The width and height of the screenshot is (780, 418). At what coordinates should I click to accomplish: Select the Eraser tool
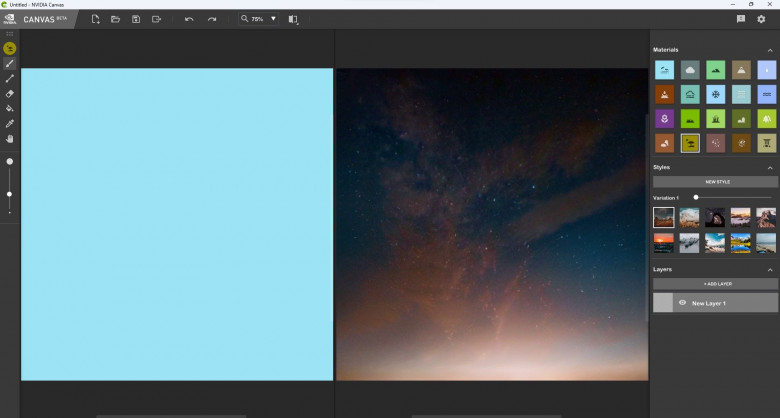click(x=9, y=94)
